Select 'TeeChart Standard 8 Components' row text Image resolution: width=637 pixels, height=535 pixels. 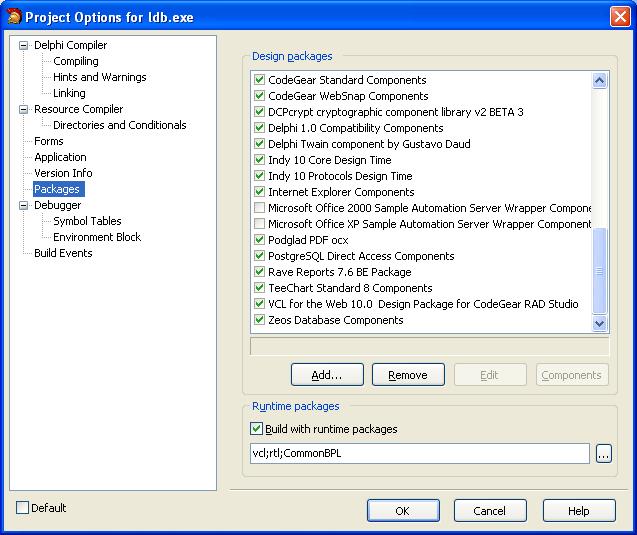click(x=350, y=288)
